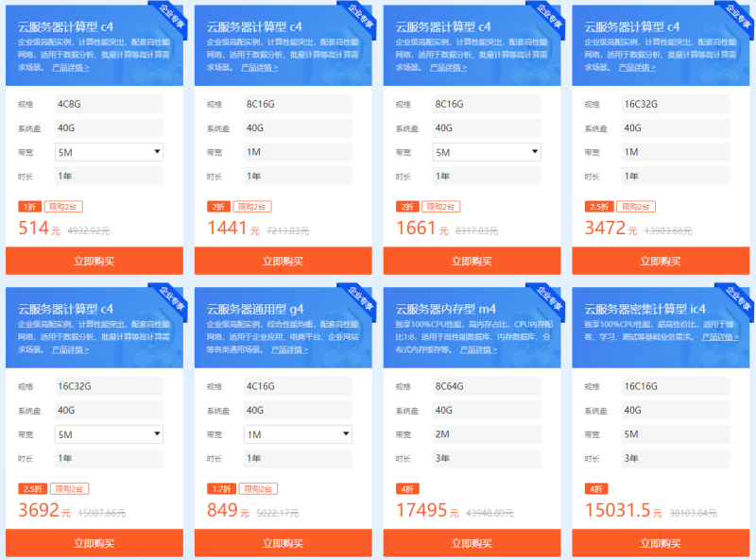Open bandwidth dropdown on 1661元 card
The height and width of the screenshot is (560, 756).
487,152
